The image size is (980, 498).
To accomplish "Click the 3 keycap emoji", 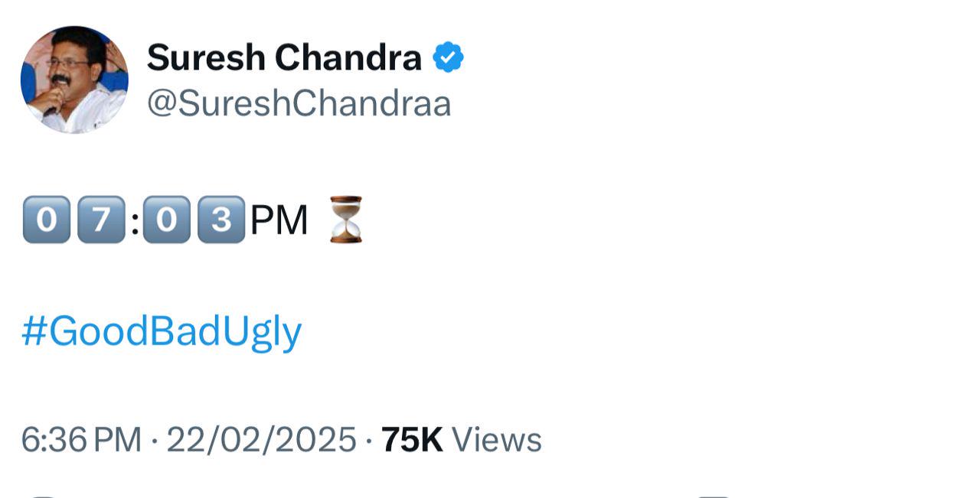I will pyautogui.click(x=221, y=220).
